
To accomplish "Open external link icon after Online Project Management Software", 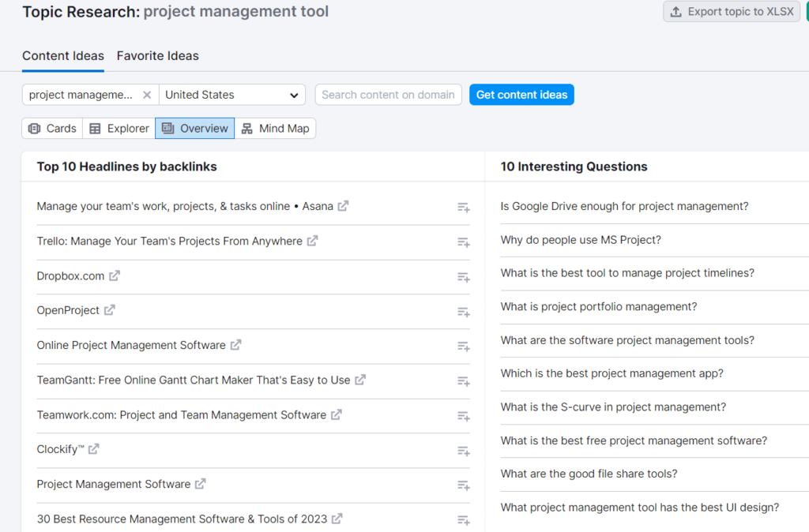I will pyautogui.click(x=235, y=345).
